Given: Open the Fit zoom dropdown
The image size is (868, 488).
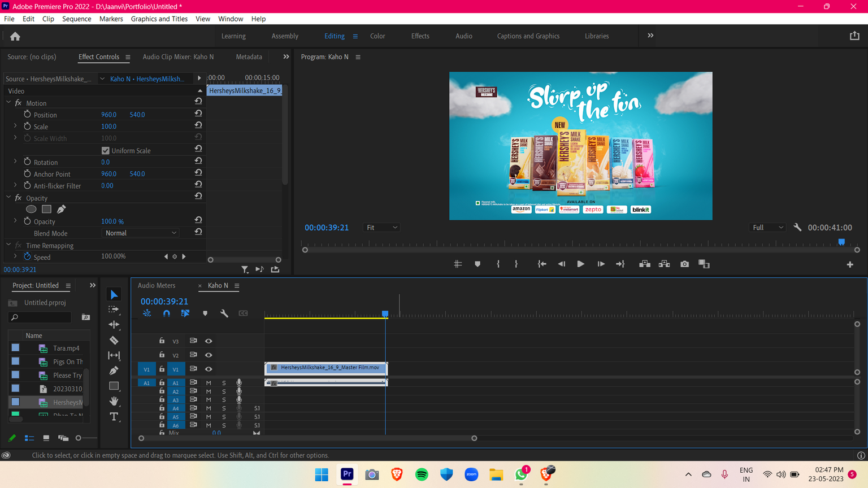Looking at the screenshot, I should click(382, 227).
